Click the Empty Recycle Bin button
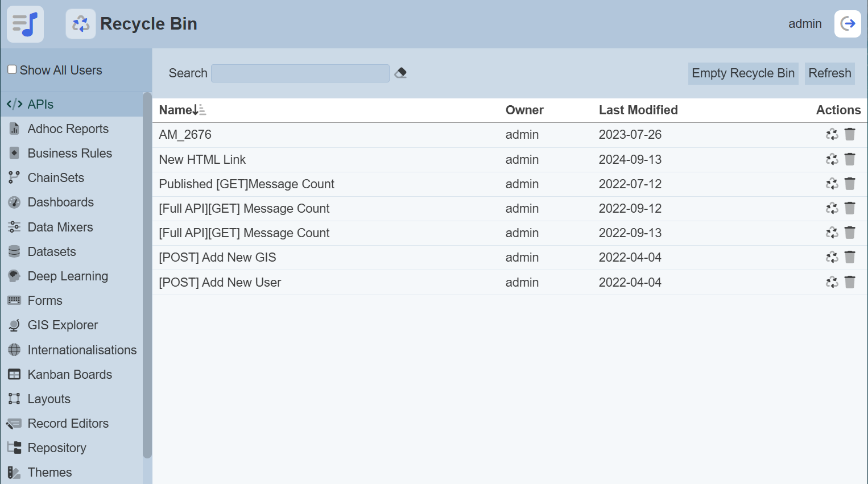The height and width of the screenshot is (484, 868). [x=743, y=73]
